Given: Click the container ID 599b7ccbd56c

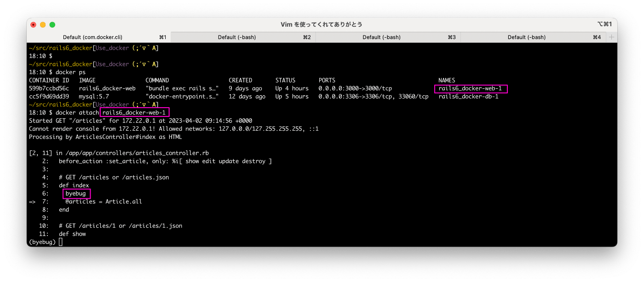Looking at the screenshot, I should [49, 88].
